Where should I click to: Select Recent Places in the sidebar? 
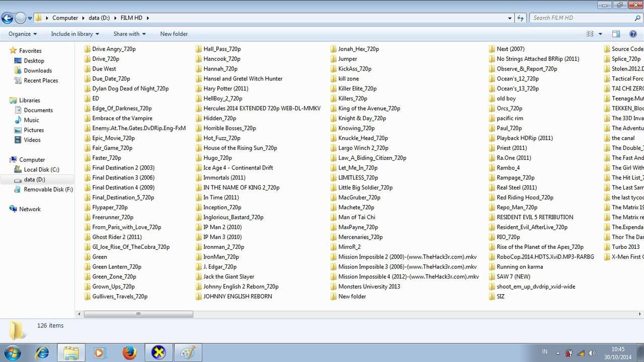pos(41,80)
